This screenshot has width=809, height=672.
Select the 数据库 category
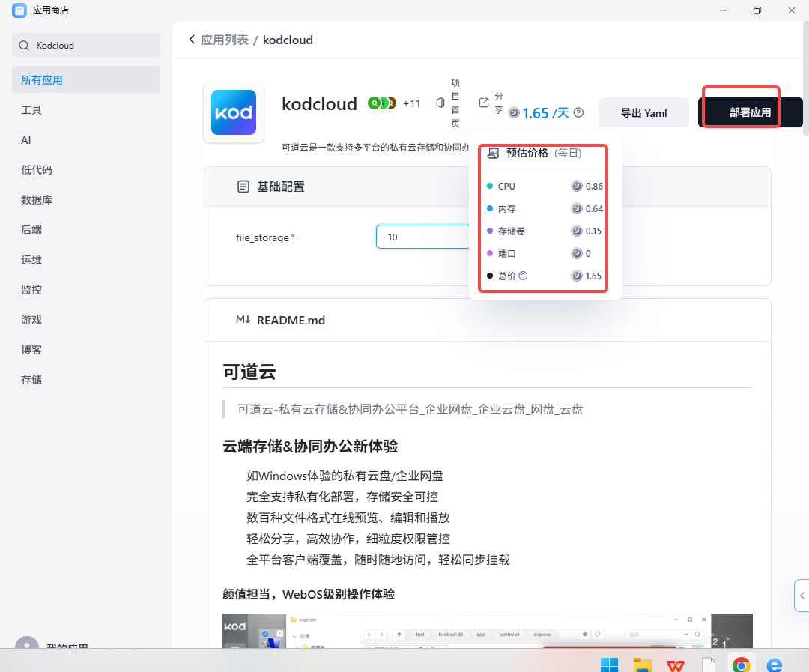coord(86,200)
